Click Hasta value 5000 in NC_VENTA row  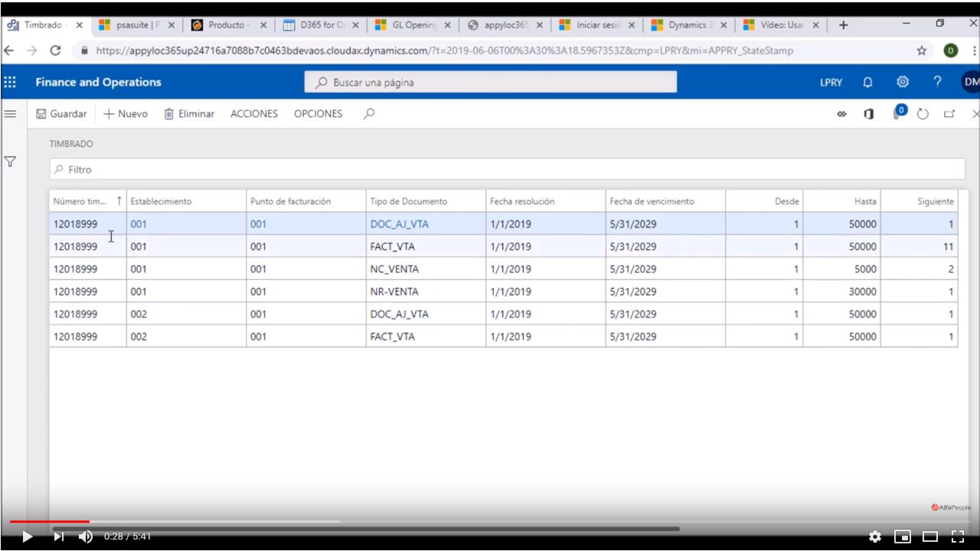[x=842, y=269]
